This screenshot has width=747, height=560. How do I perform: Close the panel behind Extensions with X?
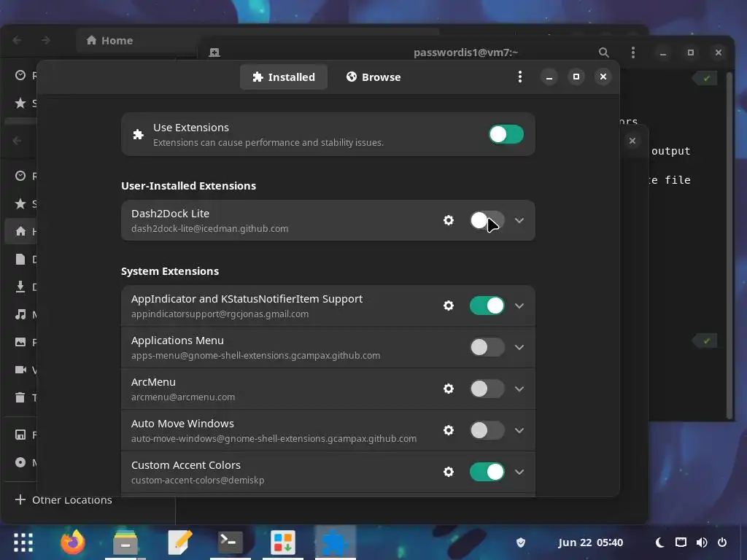(x=632, y=141)
